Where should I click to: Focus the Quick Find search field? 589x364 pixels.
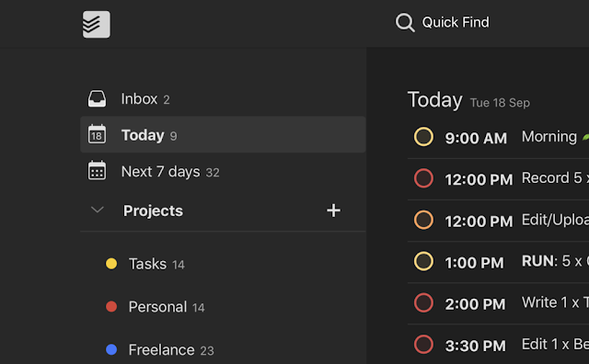tap(456, 22)
